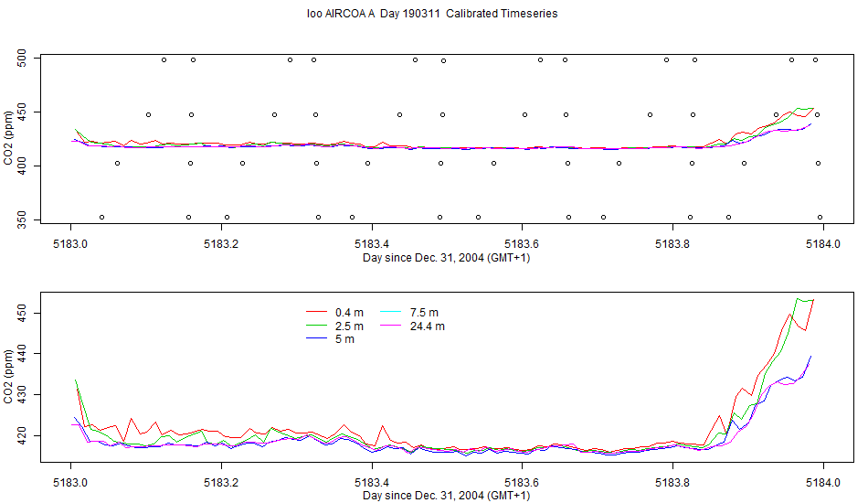Click the '500' y-axis tick of upper plot

[22, 59]
